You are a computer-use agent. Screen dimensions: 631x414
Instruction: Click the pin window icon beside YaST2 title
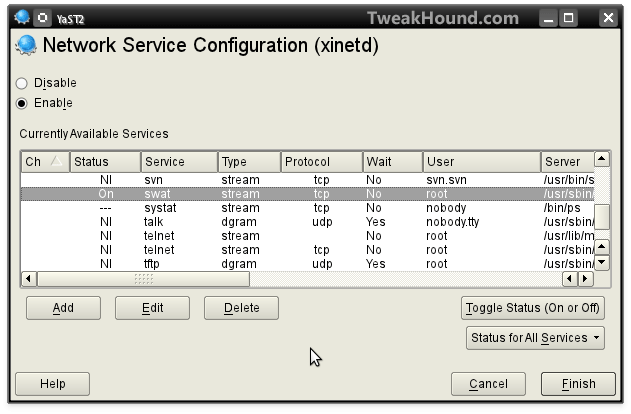[x=42, y=18]
